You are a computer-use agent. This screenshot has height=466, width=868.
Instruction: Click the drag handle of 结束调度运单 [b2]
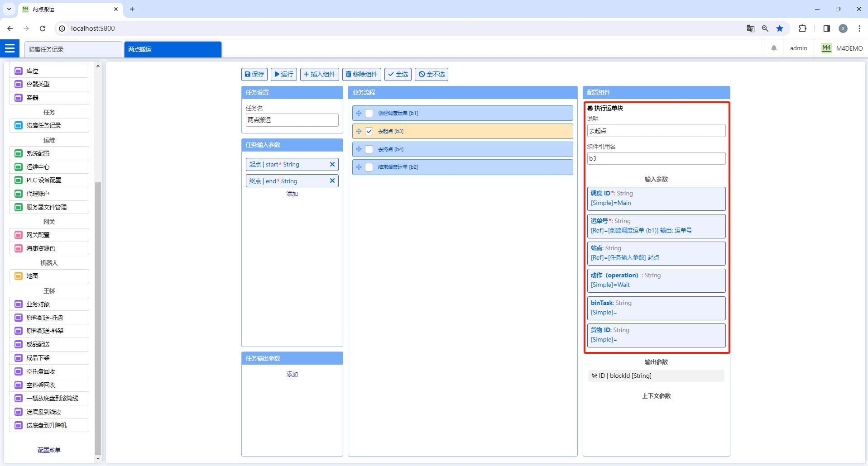(359, 167)
